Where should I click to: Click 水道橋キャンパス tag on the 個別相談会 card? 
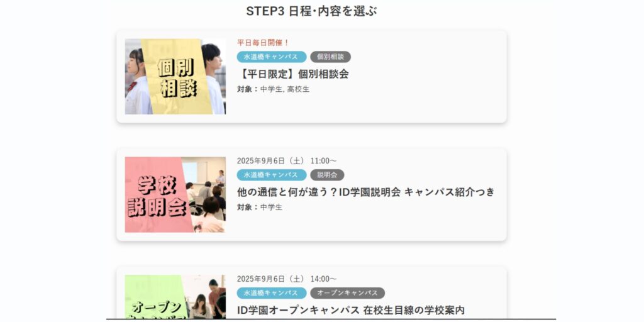272,57
